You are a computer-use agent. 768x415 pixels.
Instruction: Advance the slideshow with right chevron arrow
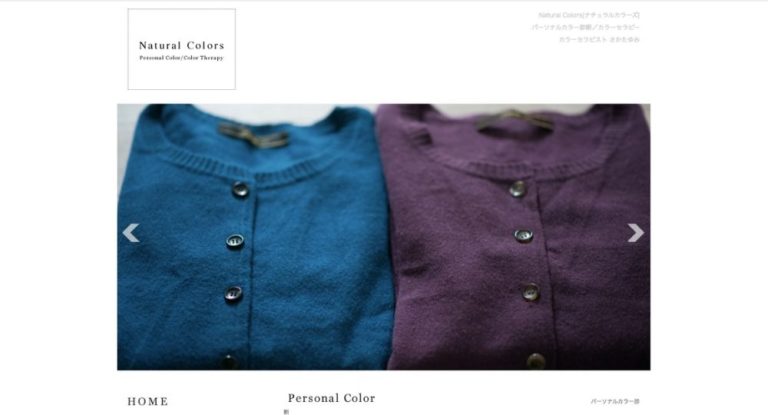coord(636,233)
